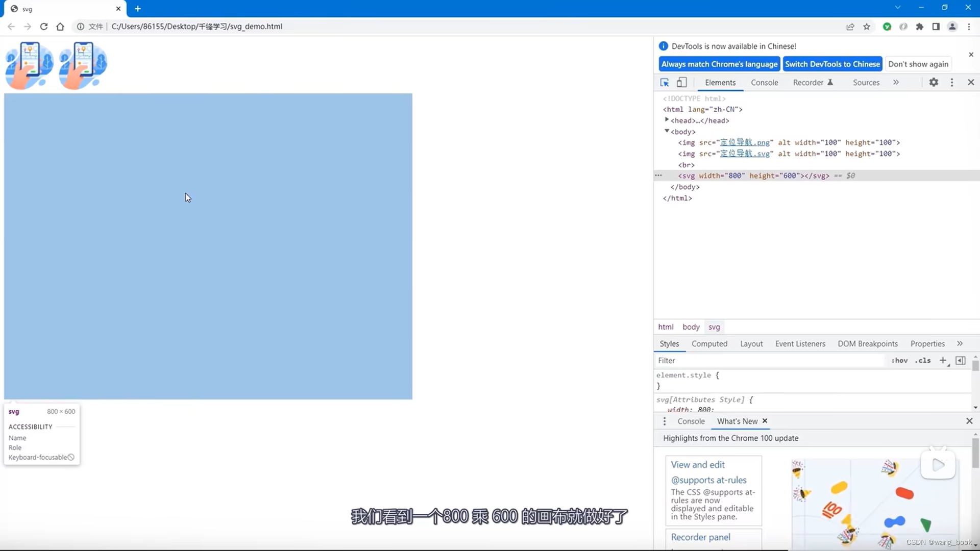Screen dimensions: 980x551
Task: Click the new style rule plus icon
Action: point(943,360)
